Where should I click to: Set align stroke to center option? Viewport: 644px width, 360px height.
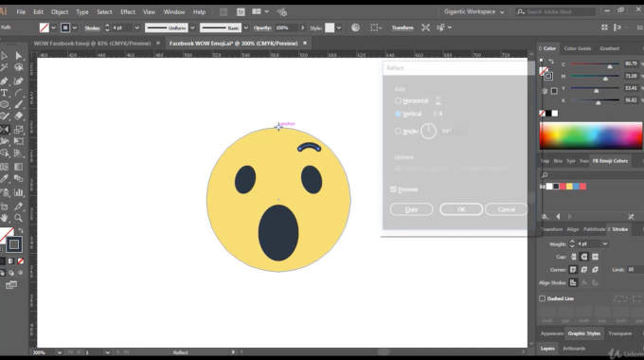pos(573,282)
